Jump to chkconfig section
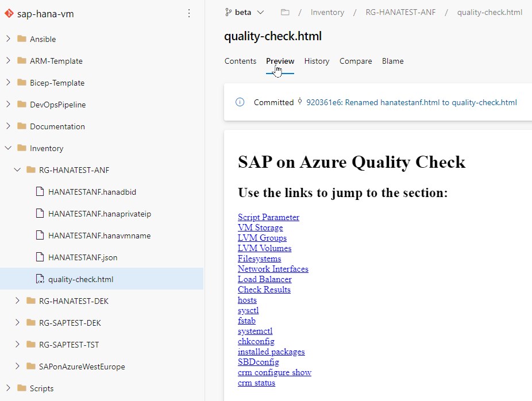Image resolution: width=532 pixels, height=401 pixels. 256,341
